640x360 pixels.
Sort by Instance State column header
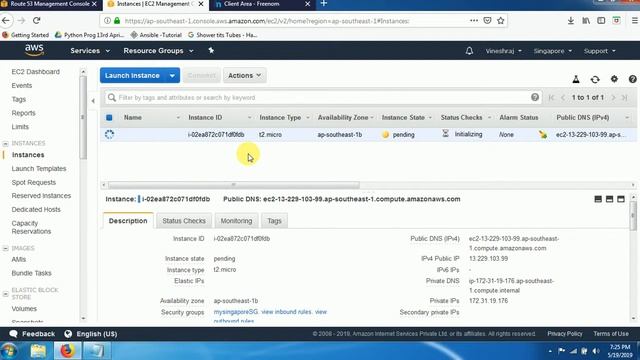(x=403, y=118)
